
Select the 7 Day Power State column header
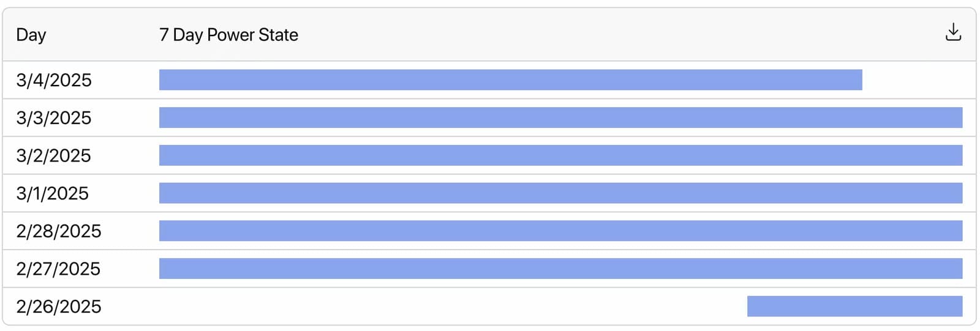click(x=228, y=35)
